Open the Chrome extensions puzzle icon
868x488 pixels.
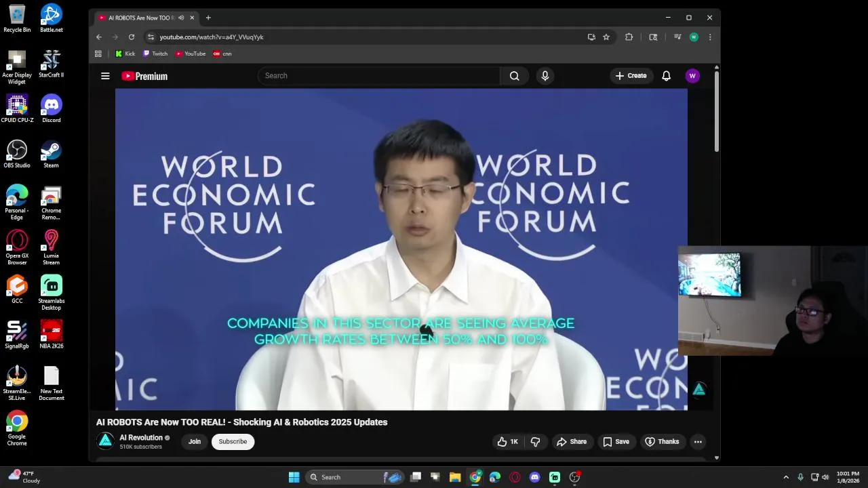coord(629,37)
